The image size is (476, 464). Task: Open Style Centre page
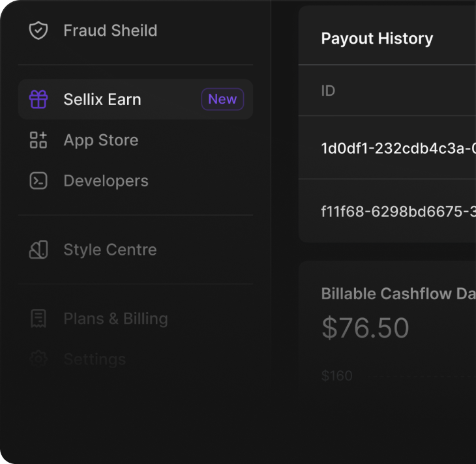(x=110, y=250)
